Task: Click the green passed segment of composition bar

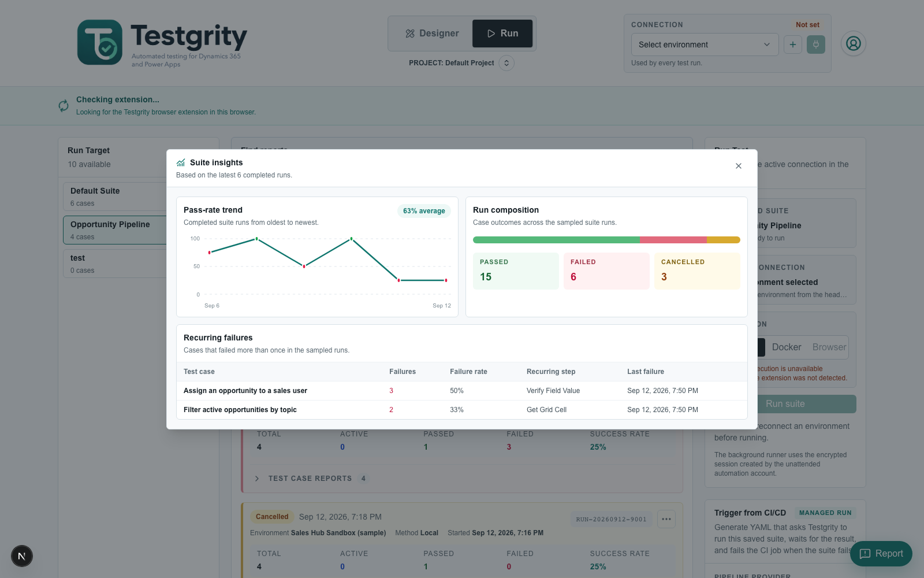Action: pyautogui.click(x=556, y=240)
